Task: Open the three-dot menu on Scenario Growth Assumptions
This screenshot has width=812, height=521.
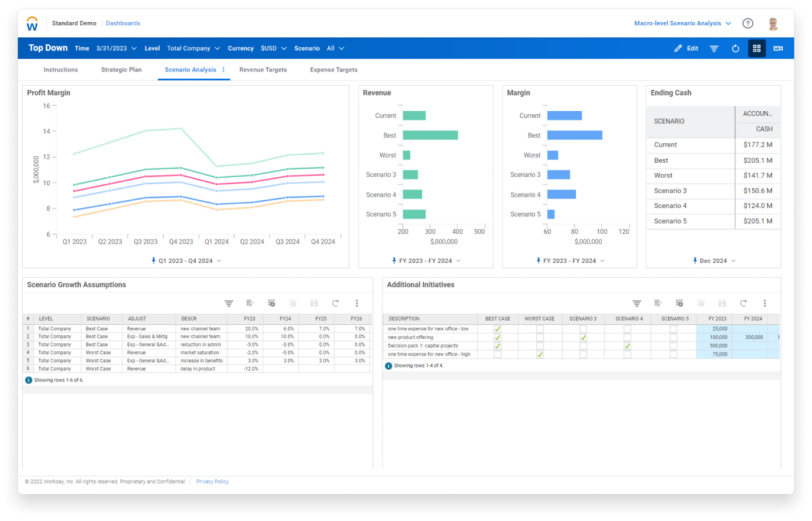Action: click(x=357, y=303)
